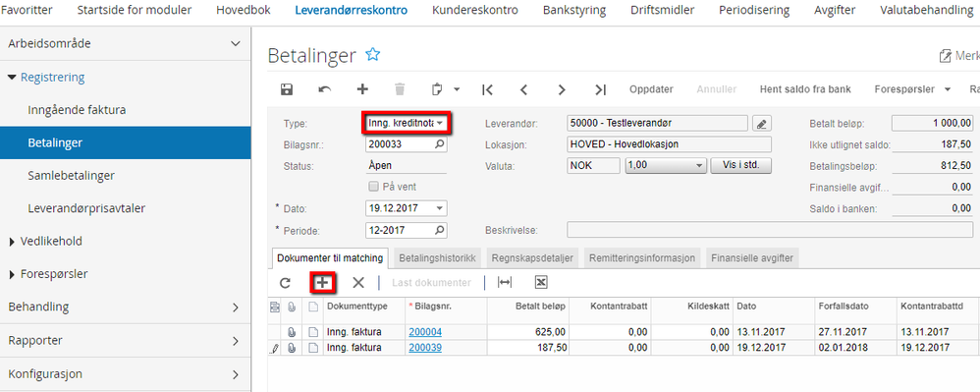Image resolution: width=980 pixels, height=392 pixels.
Task: Add row in documents grid
Action: point(322,283)
